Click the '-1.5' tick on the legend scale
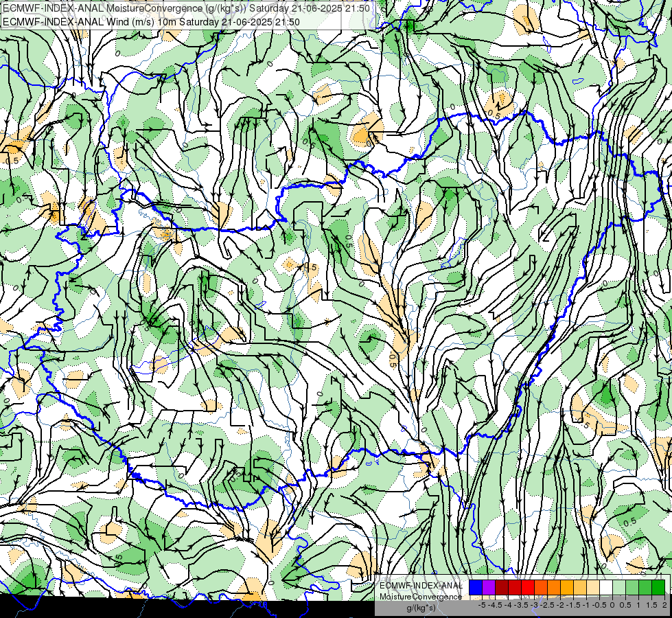Viewport: 672px width, 618px height. 573,605
